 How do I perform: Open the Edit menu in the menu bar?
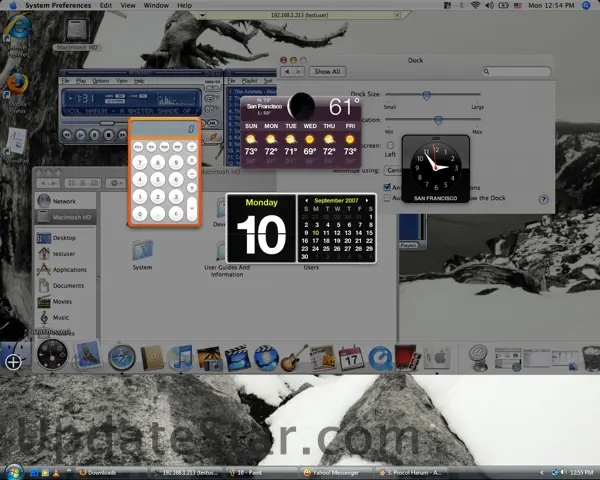pyautogui.click(x=106, y=5)
